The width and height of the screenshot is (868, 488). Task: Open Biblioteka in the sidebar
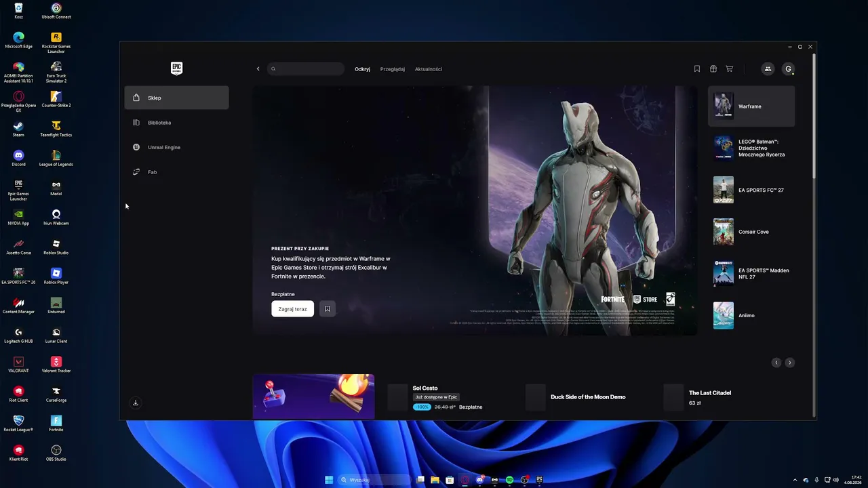point(176,123)
